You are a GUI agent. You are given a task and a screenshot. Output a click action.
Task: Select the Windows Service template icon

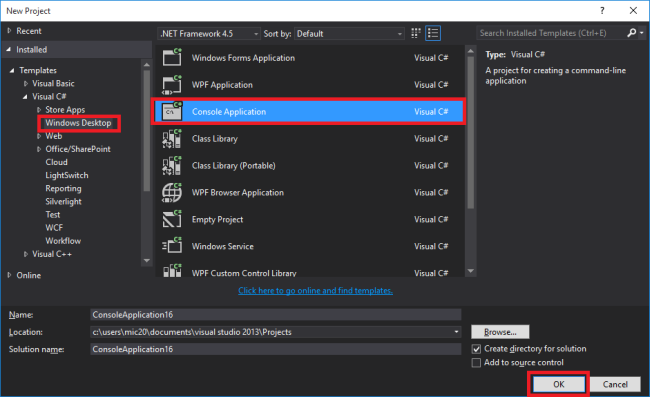[172, 246]
